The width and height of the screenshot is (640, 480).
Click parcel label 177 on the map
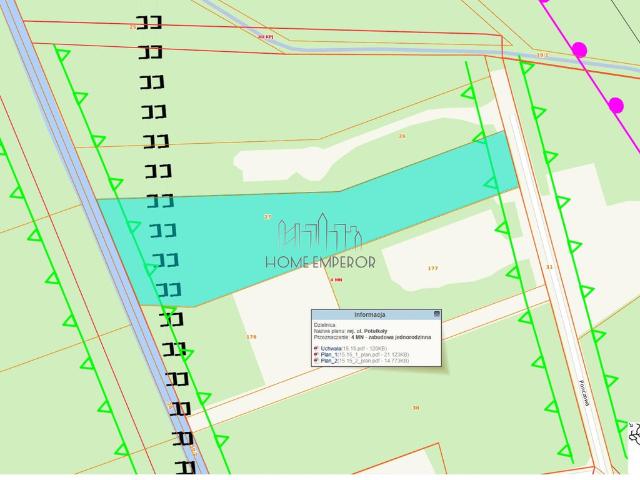click(x=433, y=268)
